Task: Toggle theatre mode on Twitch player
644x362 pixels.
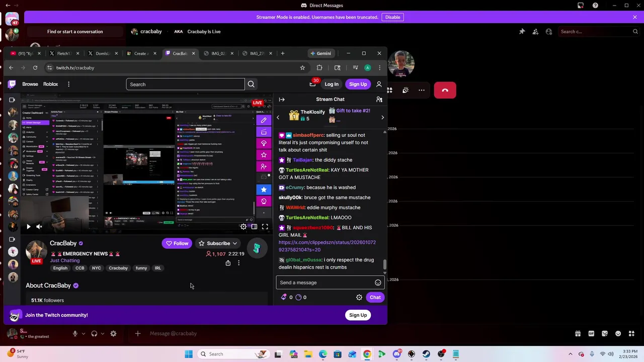Action: click(254, 227)
